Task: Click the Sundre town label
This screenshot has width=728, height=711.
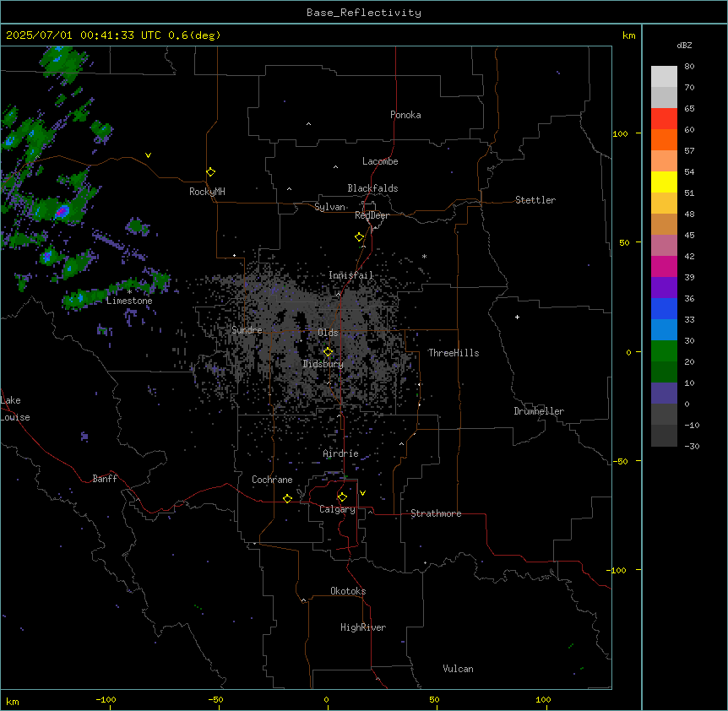Action: click(x=247, y=330)
